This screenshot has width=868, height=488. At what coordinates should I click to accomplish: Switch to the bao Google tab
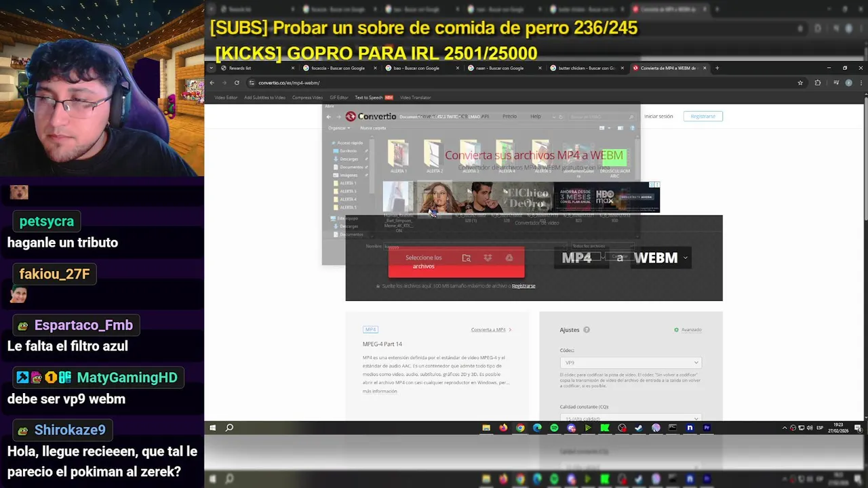(x=422, y=68)
